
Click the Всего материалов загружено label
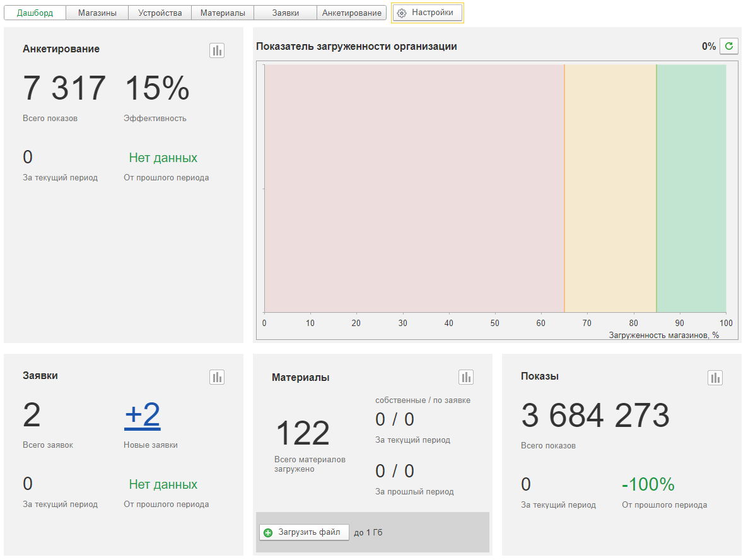tap(310, 464)
